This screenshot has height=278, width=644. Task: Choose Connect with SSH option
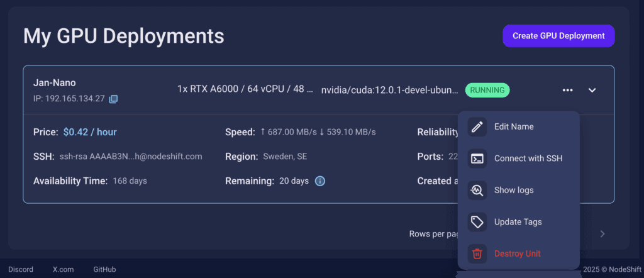pyautogui.click(x=528, y=158)
